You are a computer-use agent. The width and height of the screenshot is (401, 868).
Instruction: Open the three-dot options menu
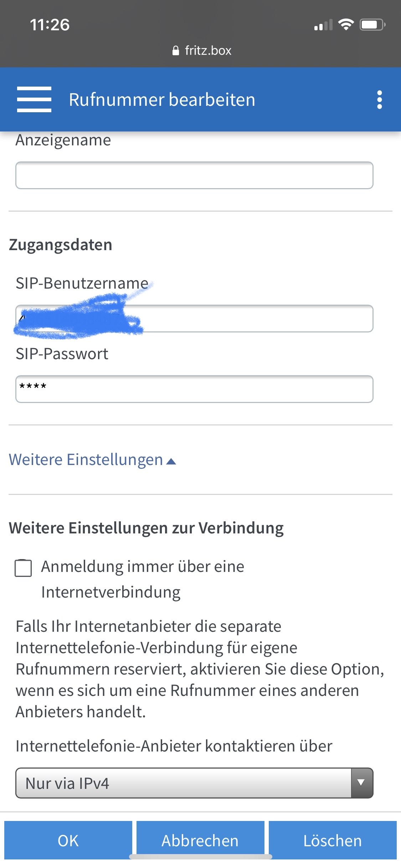point(380,99)
